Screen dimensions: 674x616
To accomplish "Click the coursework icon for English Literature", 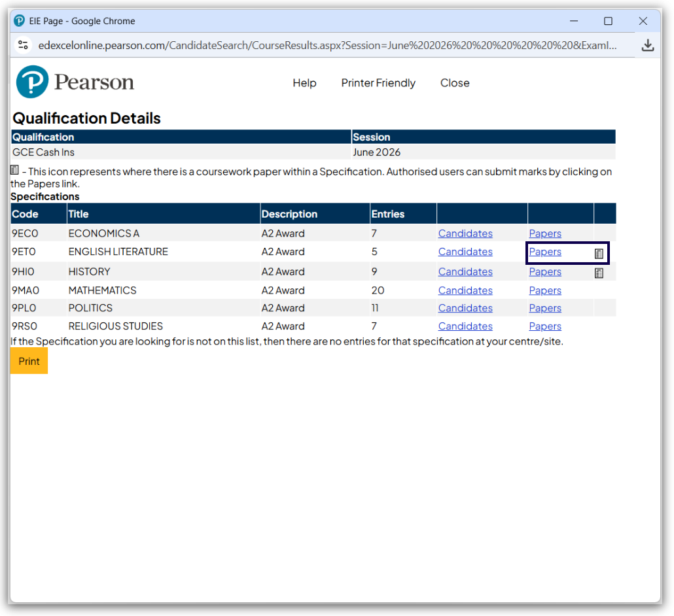I will click(x=599, y=254).
